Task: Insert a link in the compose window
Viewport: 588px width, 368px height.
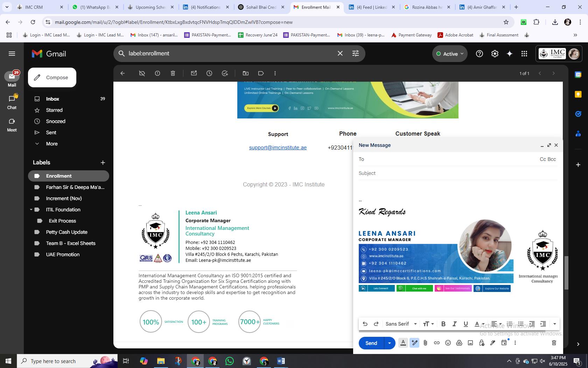Action: pos(436,343)
